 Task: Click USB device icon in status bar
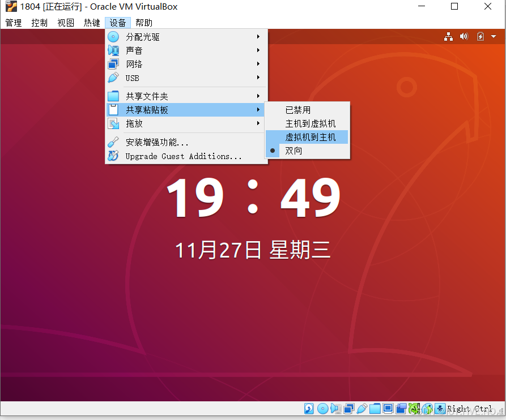click(362, 409)
